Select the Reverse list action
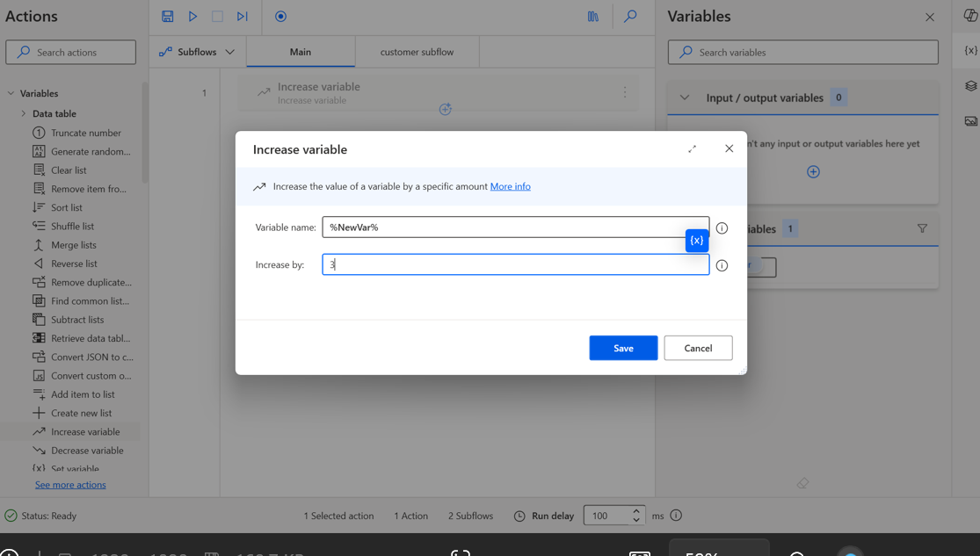This screenshot has height=556, width=980. pos(65,264)
